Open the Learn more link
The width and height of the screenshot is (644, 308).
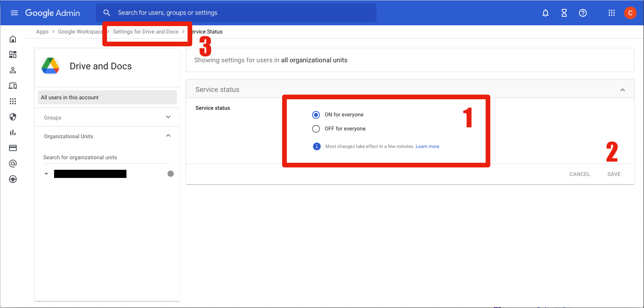427,147
